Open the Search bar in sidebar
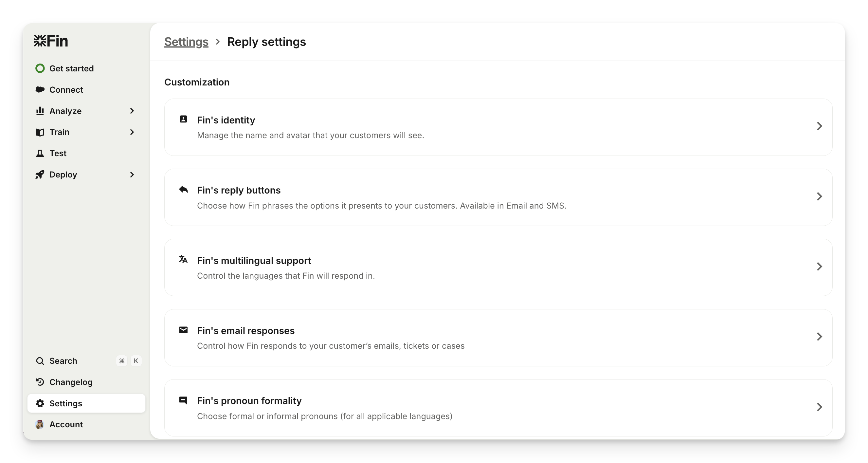 (x=63, y=361)
